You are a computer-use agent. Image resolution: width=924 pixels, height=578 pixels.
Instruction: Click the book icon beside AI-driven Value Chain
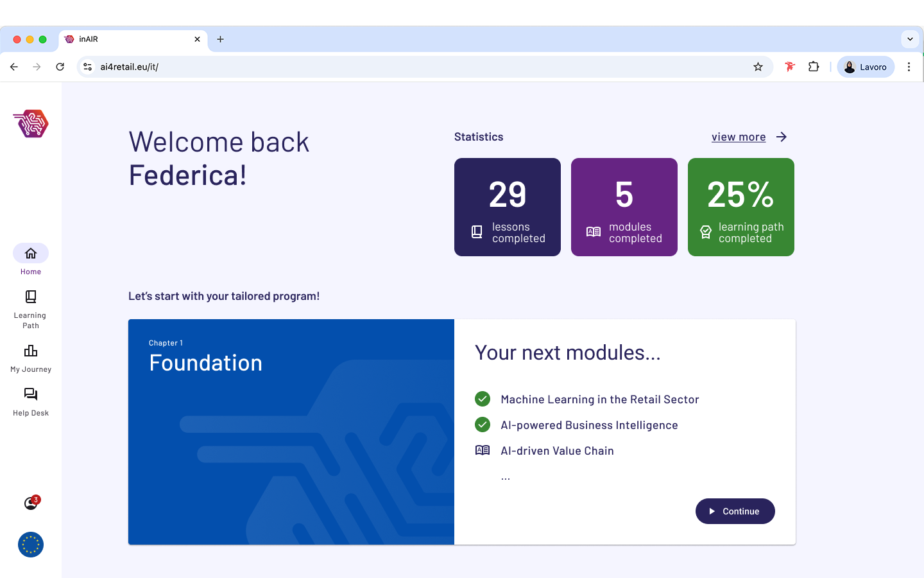(x=483, y=450)
